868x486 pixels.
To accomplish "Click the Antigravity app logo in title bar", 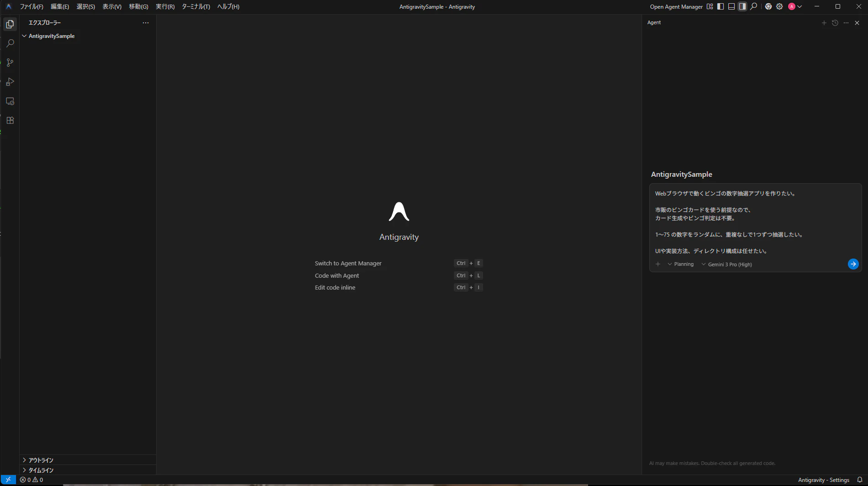I will 8,6.
